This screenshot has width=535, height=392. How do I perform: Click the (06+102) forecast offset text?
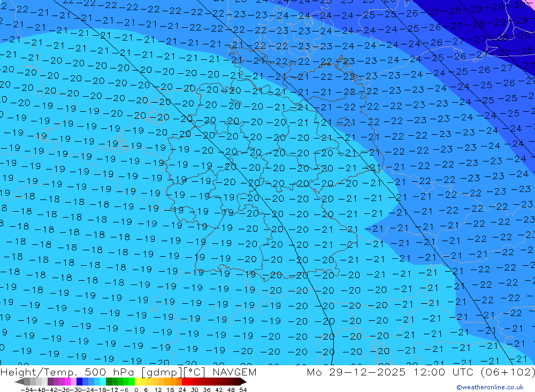[508, 372]
